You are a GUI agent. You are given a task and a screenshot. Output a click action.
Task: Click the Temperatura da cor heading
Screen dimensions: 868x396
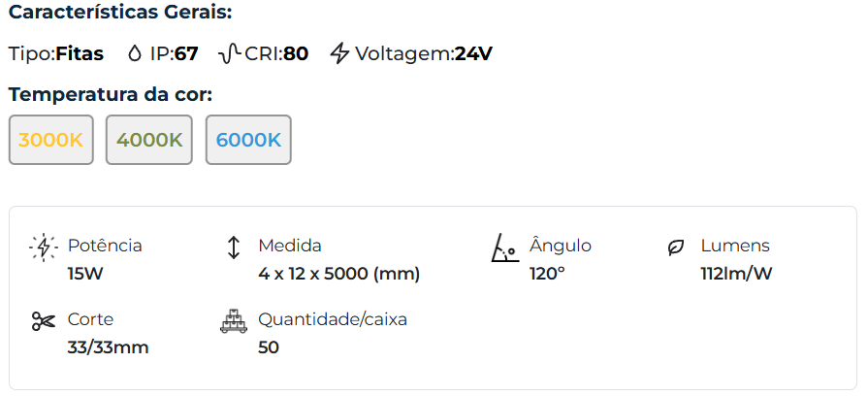coord(111,95)
